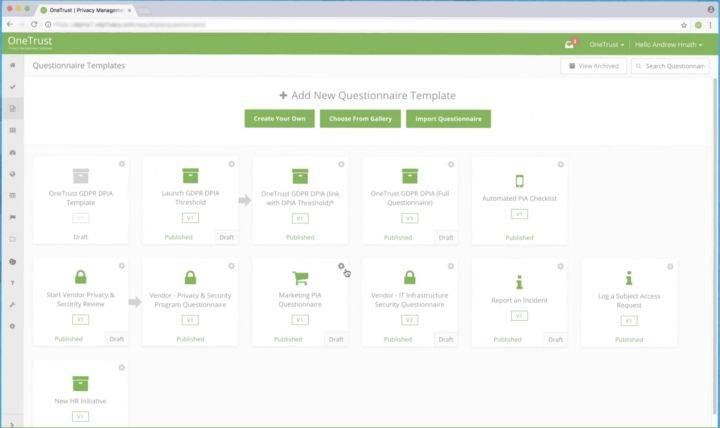Open gear menu on New HR Initiative card
Viewport: 720px width, 428px height.
click(x=122, y=367)
